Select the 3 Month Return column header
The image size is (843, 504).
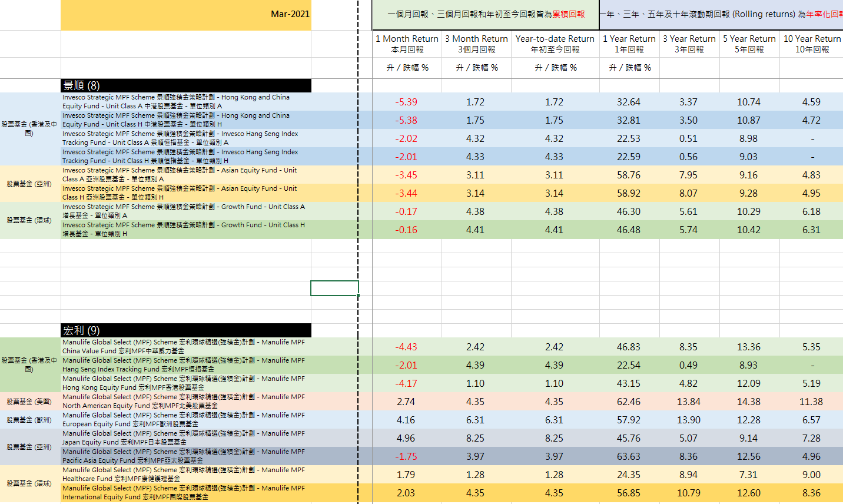coord(476,44)
